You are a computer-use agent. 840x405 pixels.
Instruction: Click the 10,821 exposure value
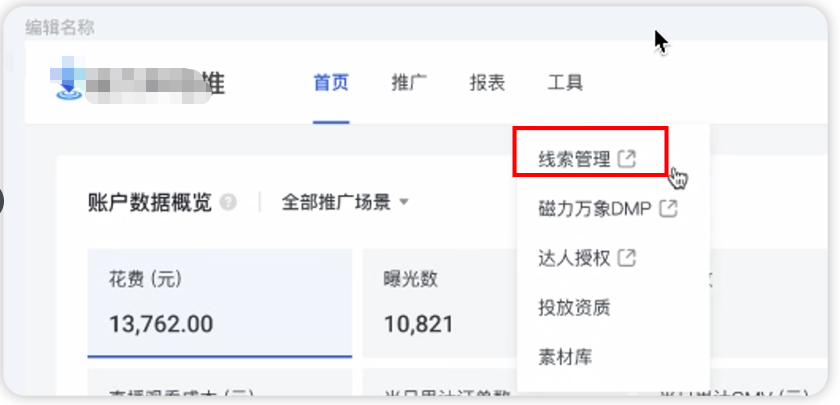(419, 324)
